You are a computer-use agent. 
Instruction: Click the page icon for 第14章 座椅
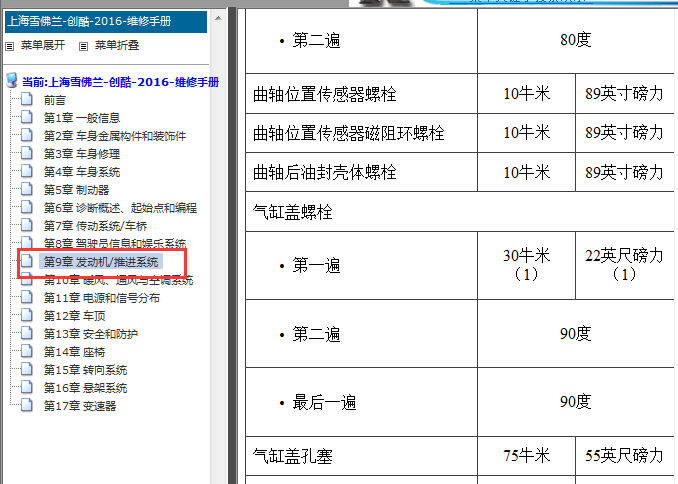tap(27, 352)
